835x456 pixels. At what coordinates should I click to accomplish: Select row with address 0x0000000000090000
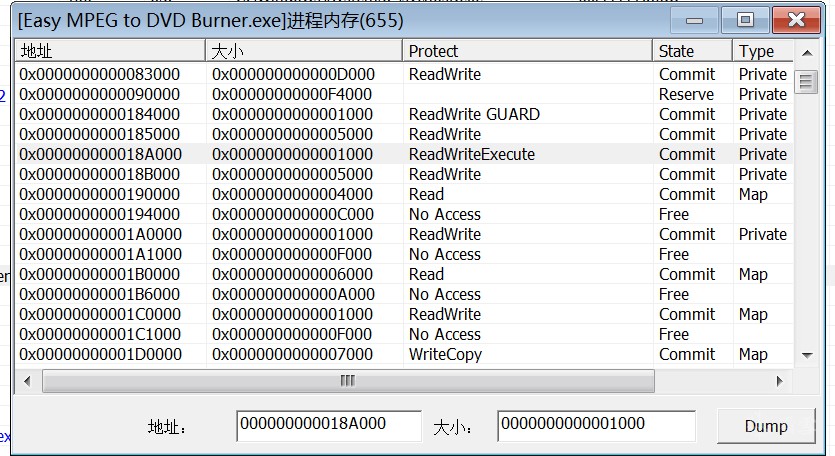[x=404, y=94]
